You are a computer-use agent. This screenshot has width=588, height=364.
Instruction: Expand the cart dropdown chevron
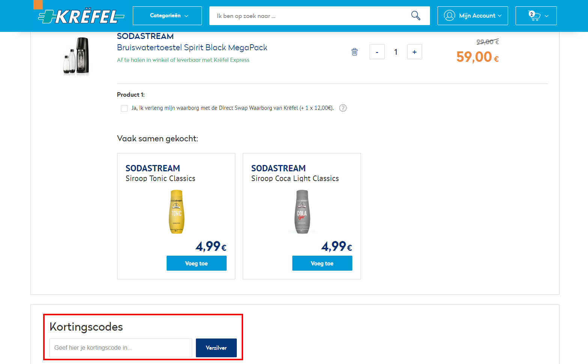click(547, 16)
